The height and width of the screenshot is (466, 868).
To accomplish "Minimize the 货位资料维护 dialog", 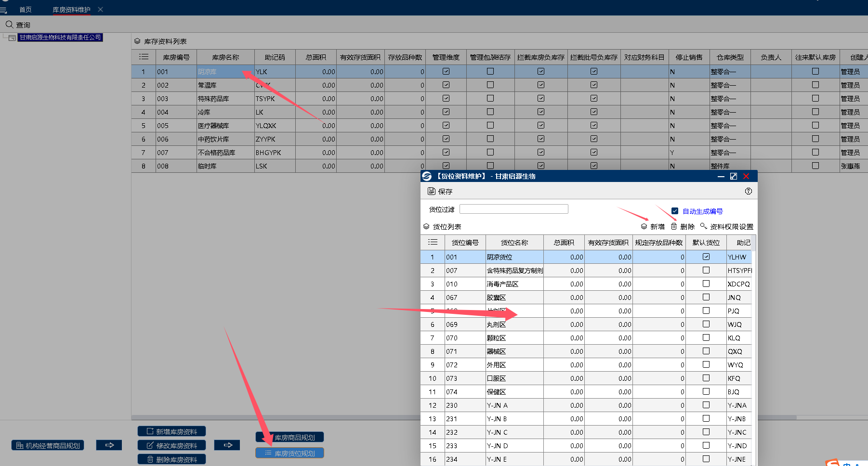I will click(721, 177).
